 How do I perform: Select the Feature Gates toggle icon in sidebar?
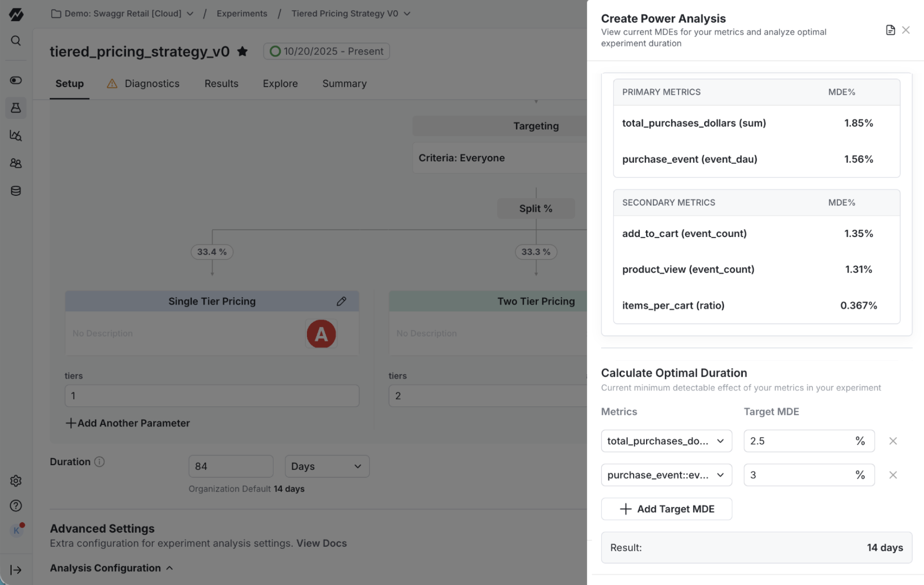tap(16, 80)
